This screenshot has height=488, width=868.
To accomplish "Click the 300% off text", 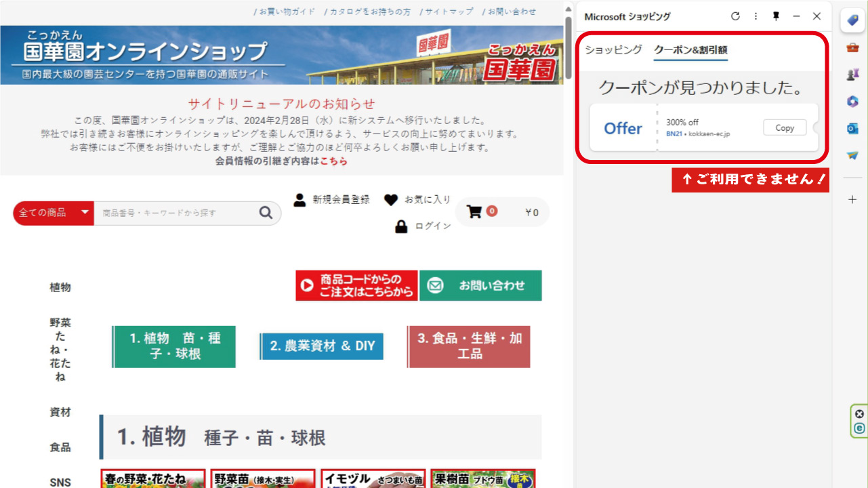I will tap(682, 123).
